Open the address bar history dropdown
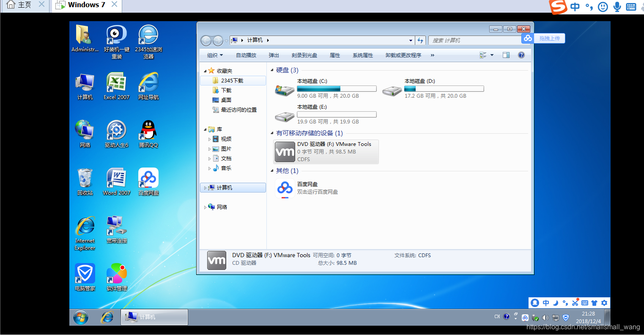 pyautogui.click(x=411, y=41)
